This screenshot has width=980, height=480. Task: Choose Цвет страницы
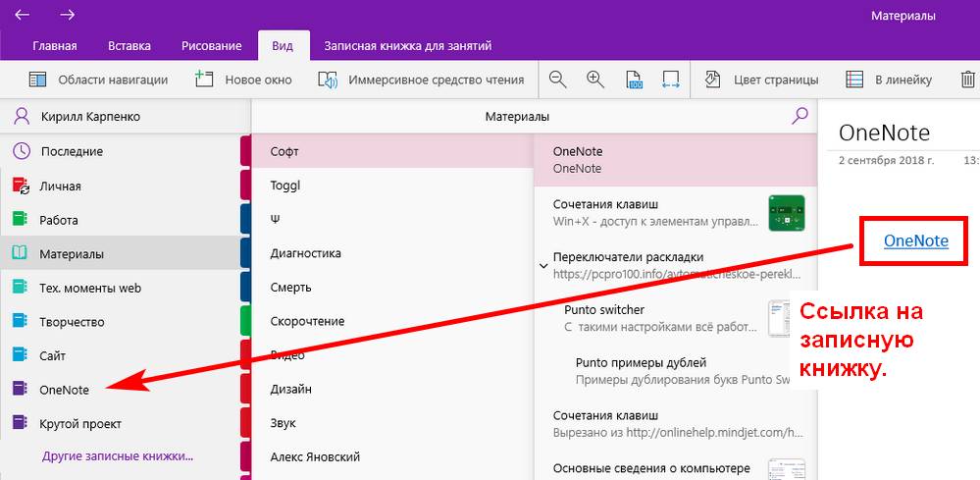point(761,80)
